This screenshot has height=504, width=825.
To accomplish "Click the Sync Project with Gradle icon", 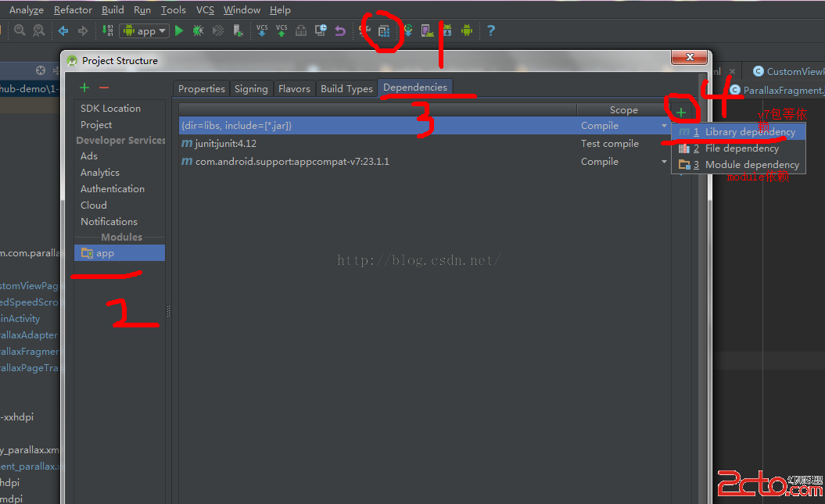I will click(408, 30).
